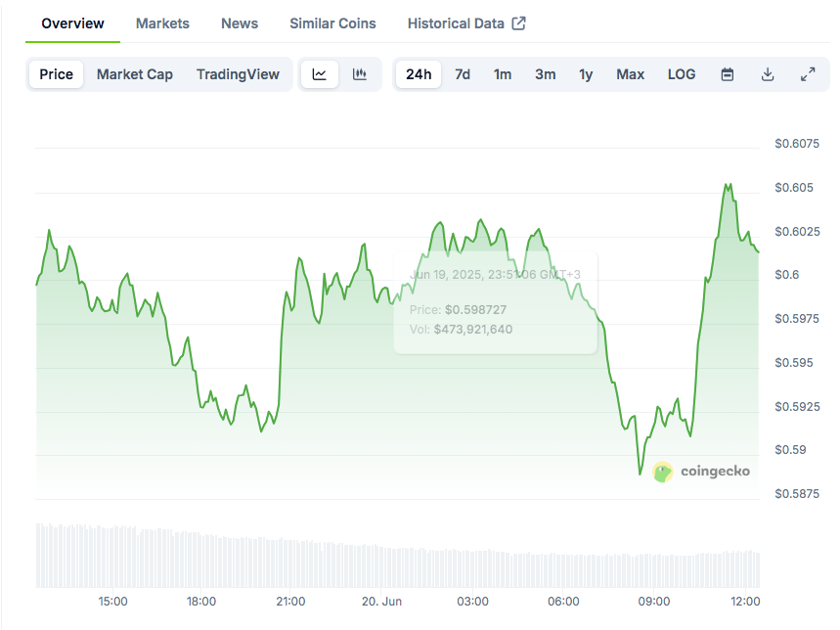Screen dimensions: 840x630
Task: Click the download chart data icon
Action: (768, 74)
